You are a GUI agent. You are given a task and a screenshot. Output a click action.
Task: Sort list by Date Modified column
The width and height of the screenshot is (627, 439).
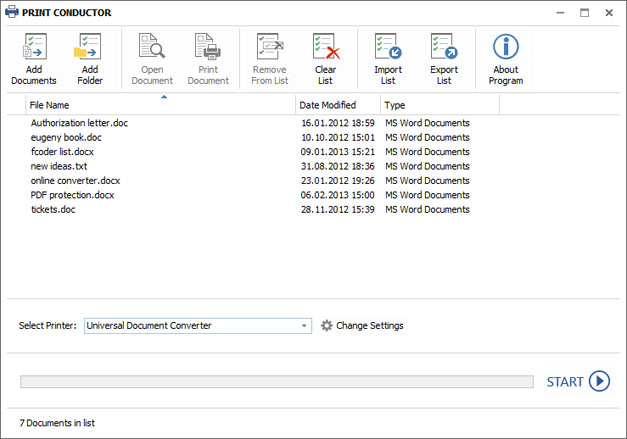[x=337, y=105]
